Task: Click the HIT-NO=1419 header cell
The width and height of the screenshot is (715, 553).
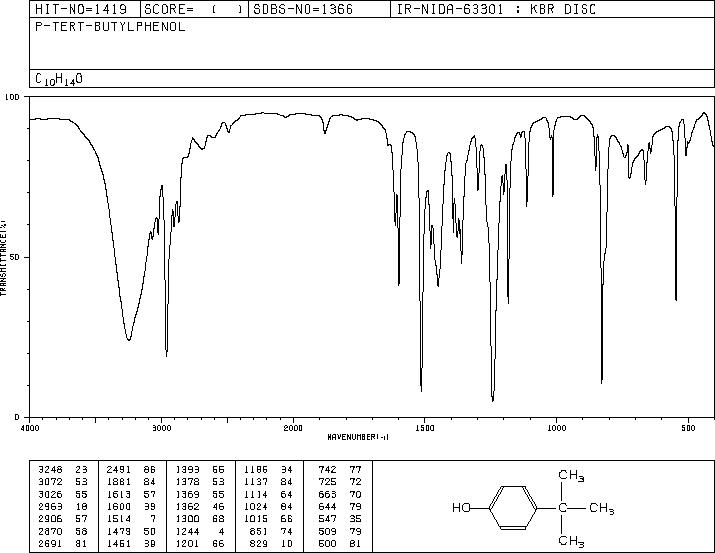Action: pyautogui.click(x=85, y=9)
